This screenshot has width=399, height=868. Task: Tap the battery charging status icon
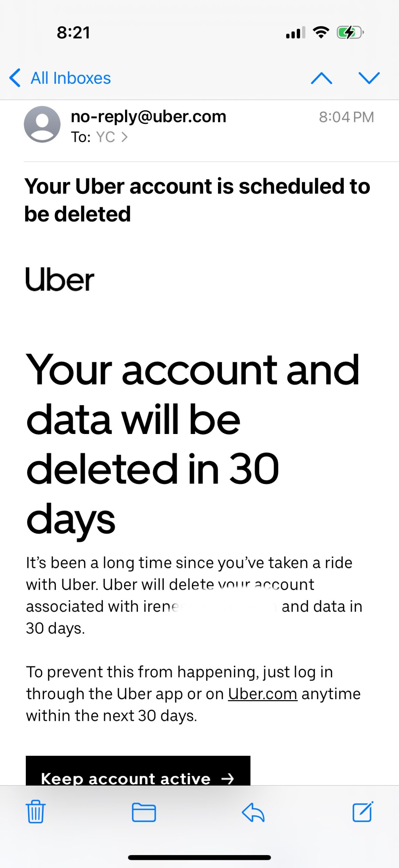(350, 33)
